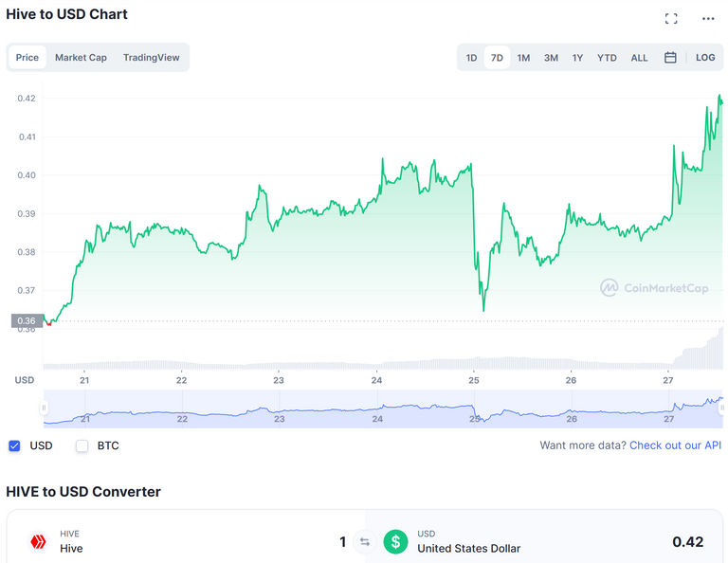Select the ALL time range
This screenshot has height=563, width=728.
(639, 58)
